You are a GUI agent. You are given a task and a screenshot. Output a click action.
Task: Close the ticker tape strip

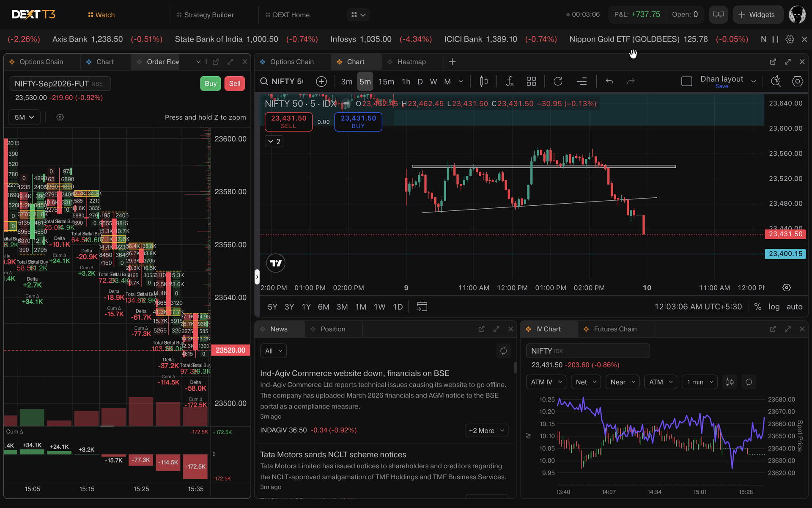tap(804, 39)
